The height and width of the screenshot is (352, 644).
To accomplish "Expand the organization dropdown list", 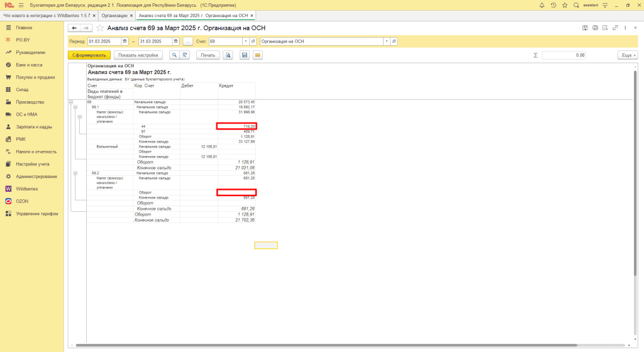I will coord(386,41).
